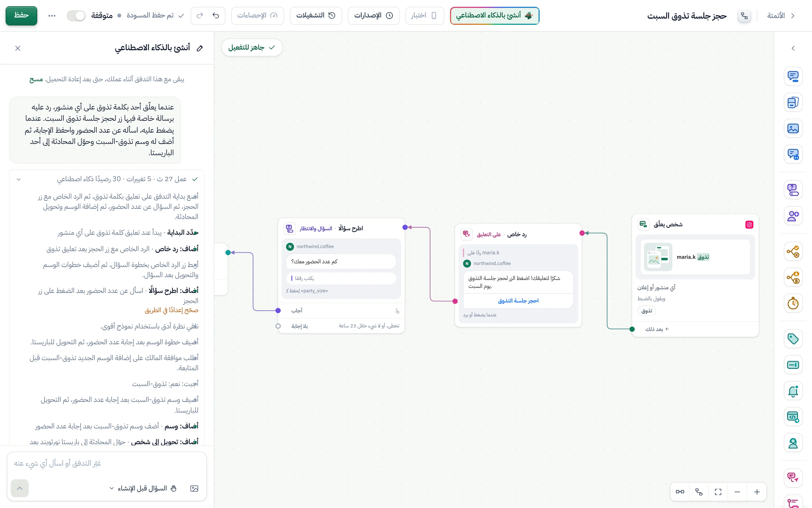Image resolution: width=812 pixels, height=508 pixels.
Task: Click the بلا إجابة empty connector circle
Action: pos(278,326)
